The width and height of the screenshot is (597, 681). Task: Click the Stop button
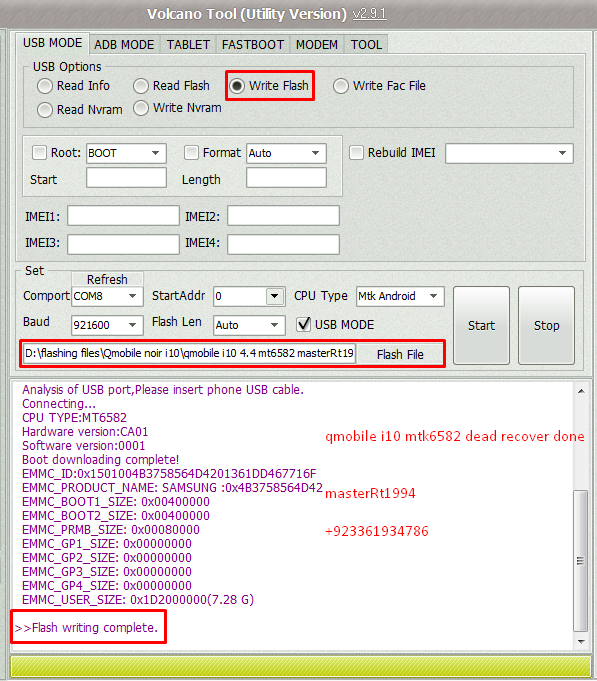[546, 325]
